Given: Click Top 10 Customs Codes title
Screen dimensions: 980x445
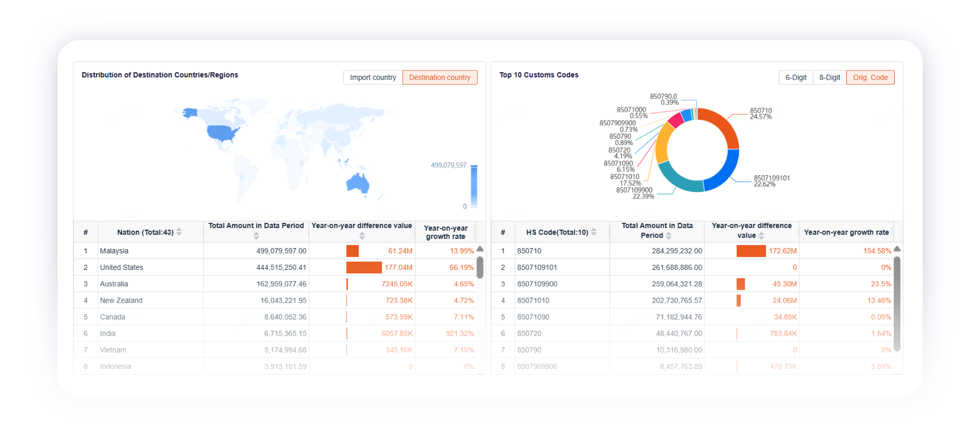Looking at the screenshot, I should 539,75.
